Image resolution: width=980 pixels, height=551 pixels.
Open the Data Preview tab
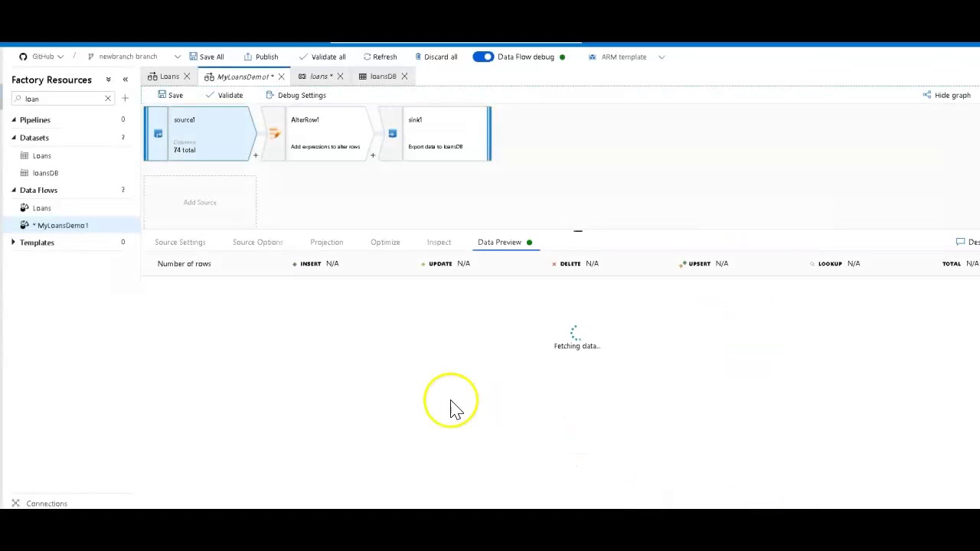500,243
